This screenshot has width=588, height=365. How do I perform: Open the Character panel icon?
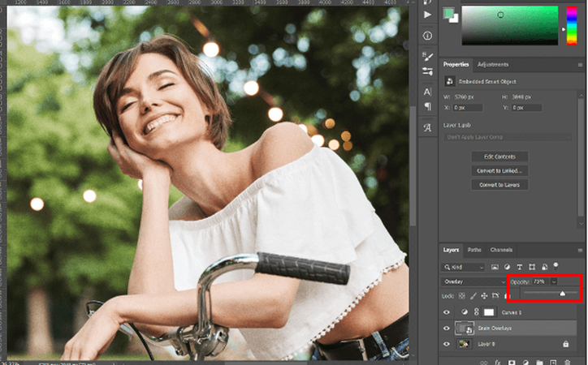click(x=428, y=92)
